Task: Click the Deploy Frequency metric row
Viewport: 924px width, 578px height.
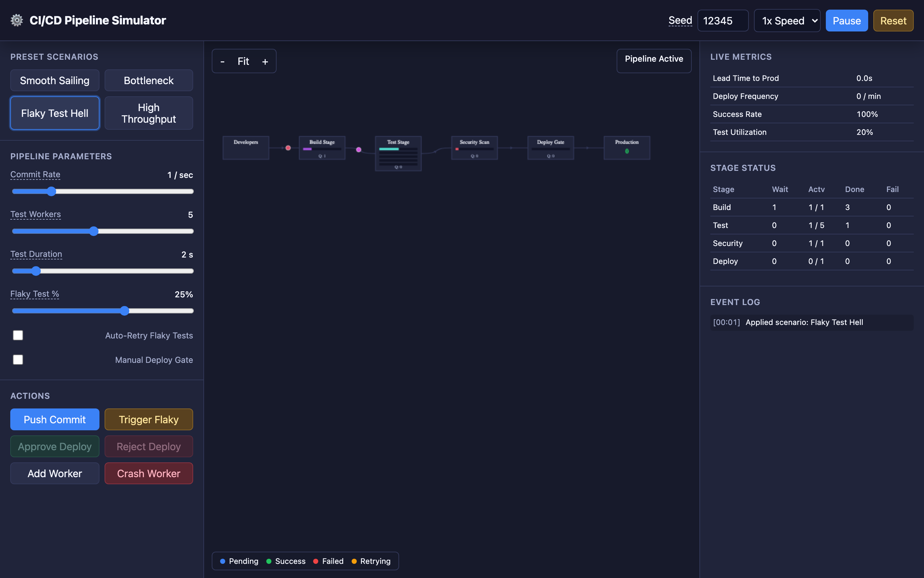Action: click(812, 96)
